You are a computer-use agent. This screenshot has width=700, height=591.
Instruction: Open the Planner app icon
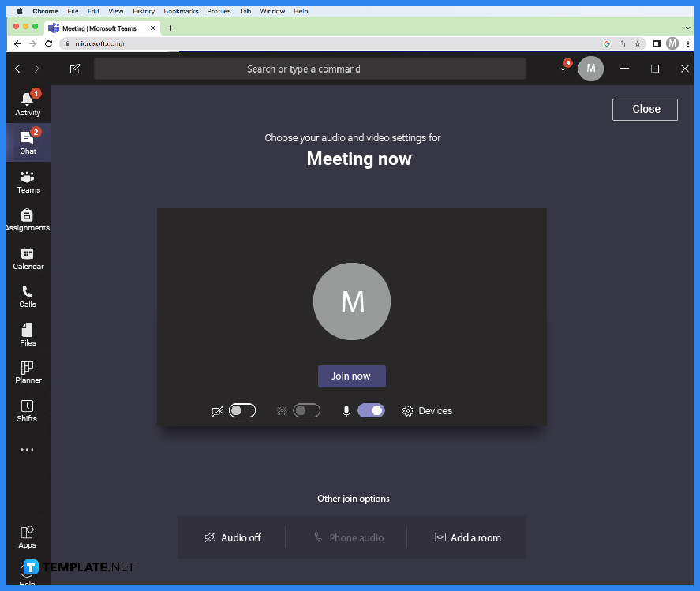pyautogui.click(x=28, y=373)
